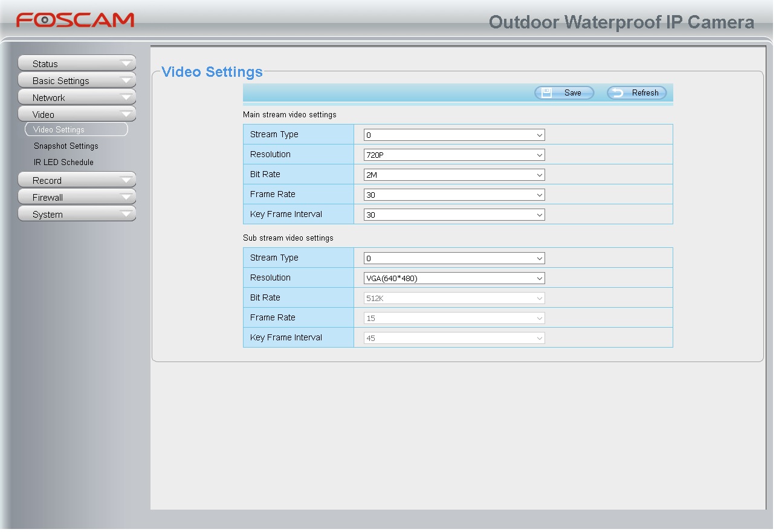Click the floppy disk Save icon

[546, 92]
